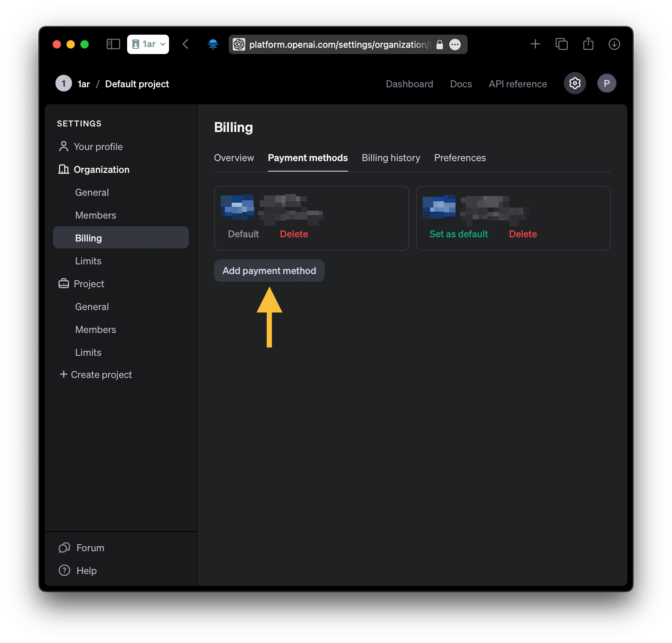Open the Docs page

coord(461,84)
